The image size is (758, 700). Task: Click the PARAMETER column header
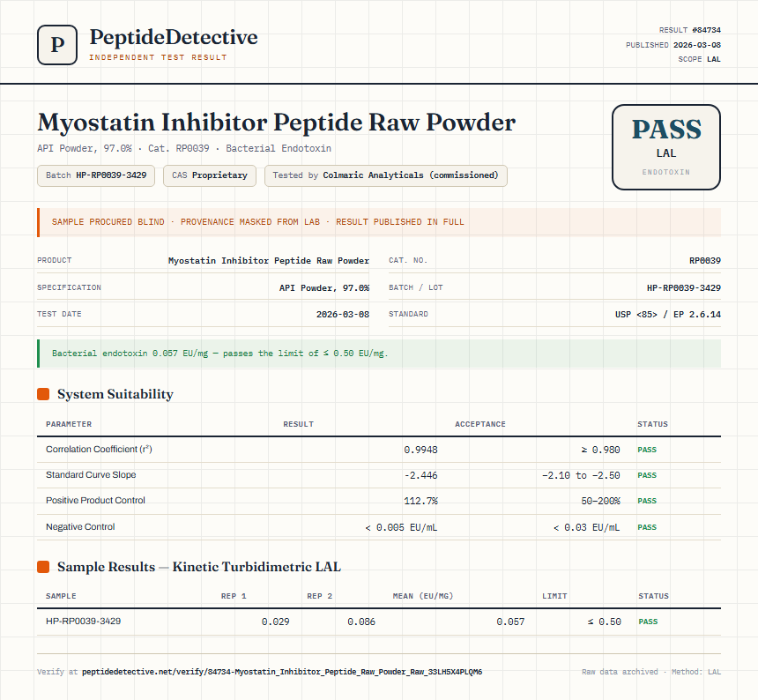(69, 424)
